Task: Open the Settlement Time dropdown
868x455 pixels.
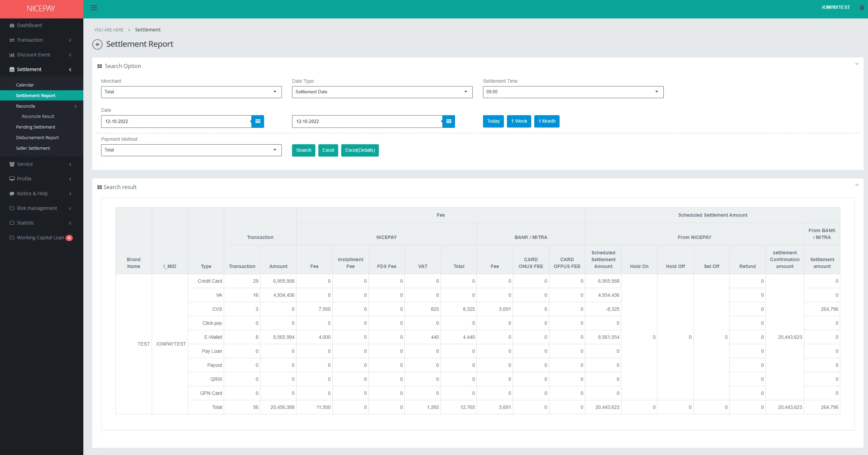Action: (573, 92)
